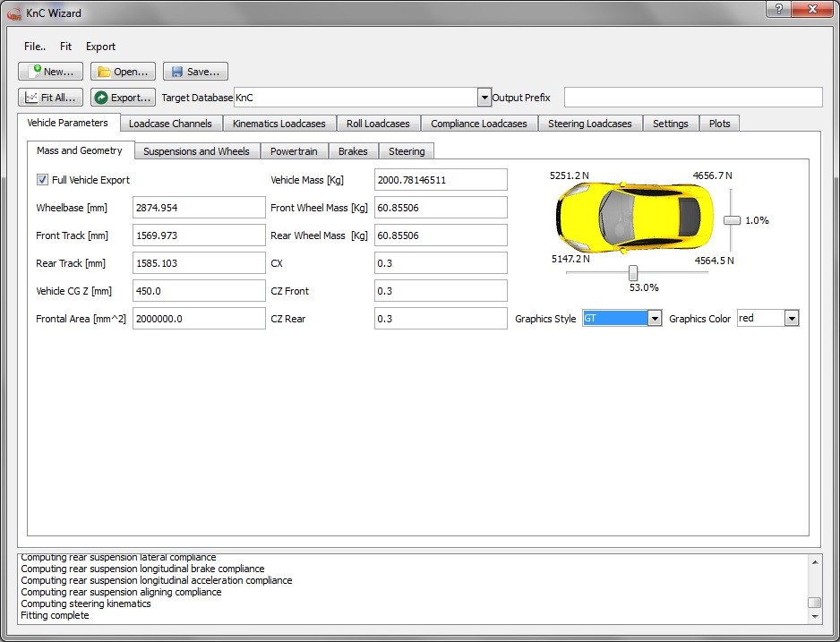Click the KnC Wizard title bar app icon
840x642 pixels.
pos(13,13)
